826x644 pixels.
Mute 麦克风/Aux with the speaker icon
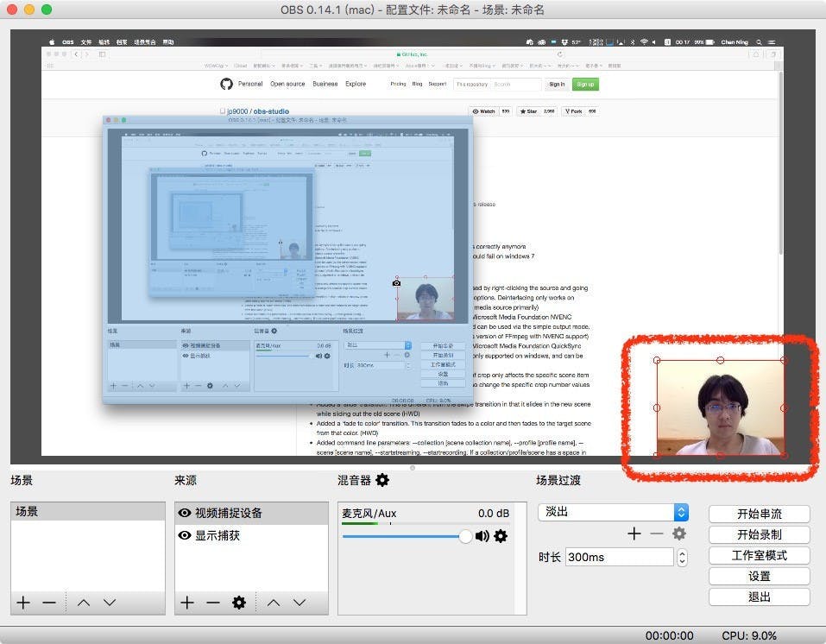[482, 536]
